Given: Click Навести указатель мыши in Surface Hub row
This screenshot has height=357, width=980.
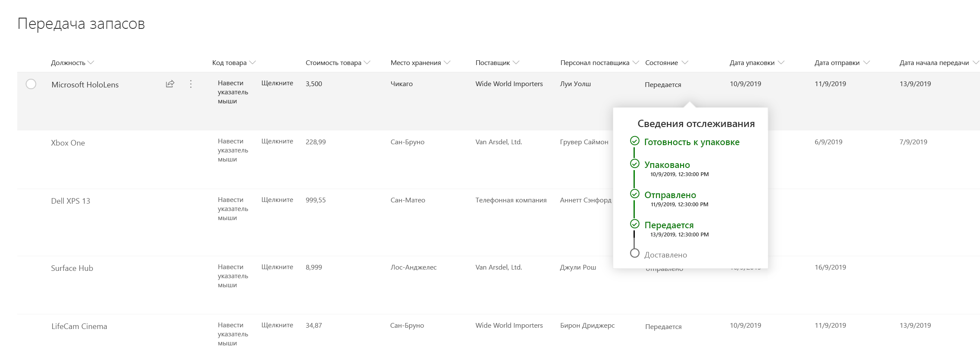Looking at the screenshot, I should click(233, 276).
